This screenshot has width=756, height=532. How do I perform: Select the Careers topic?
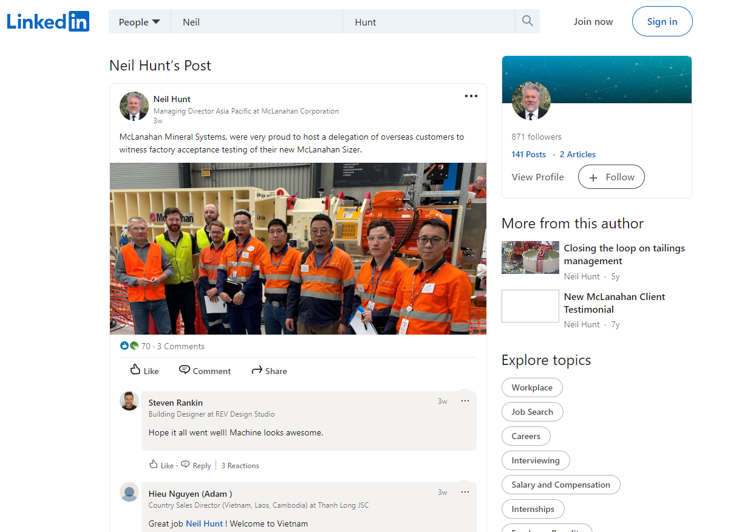click(x=526, y=436)
